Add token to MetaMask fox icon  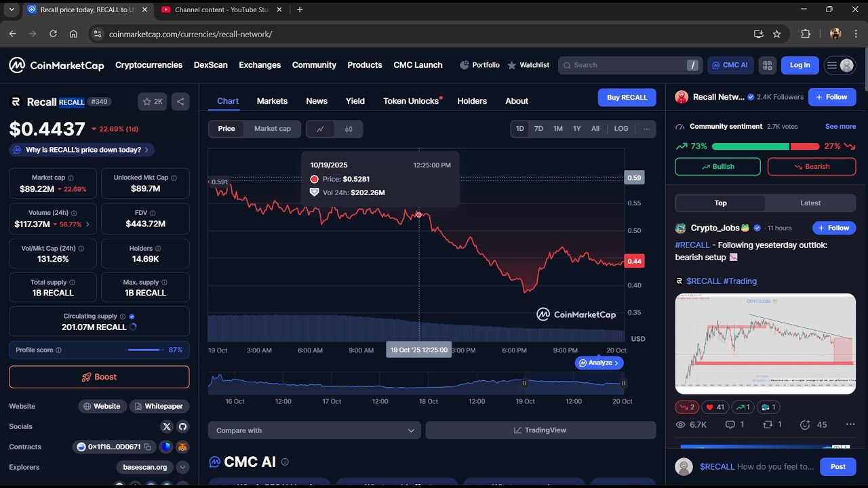(182, 447)
